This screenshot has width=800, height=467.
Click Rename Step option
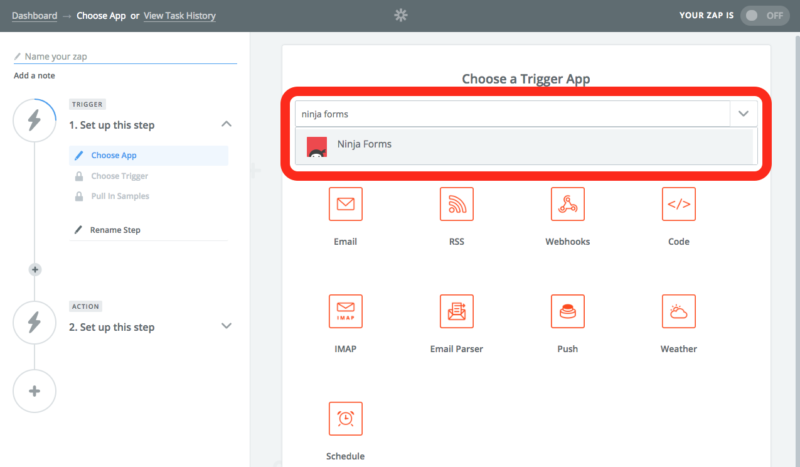pos(115,230)
